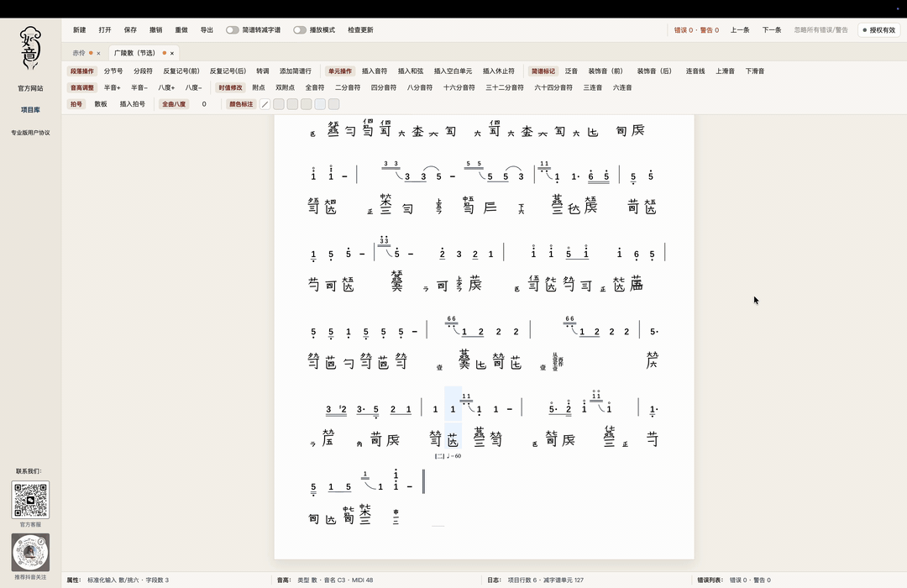Click the 全曲八度 value field
This screenshot has width=907, height=588.
point(204,104)
